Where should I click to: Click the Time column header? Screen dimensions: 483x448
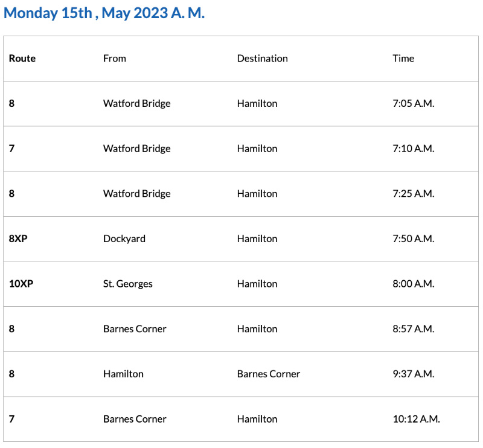403,59
